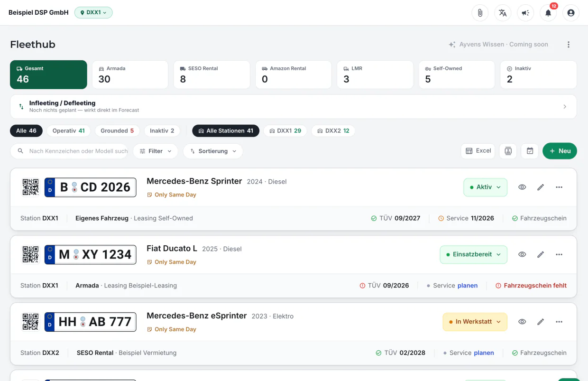Open the Fleethub three-dot options menu
Image resolution: width=588 pixels, height=381 pixels.
point(569,45)
